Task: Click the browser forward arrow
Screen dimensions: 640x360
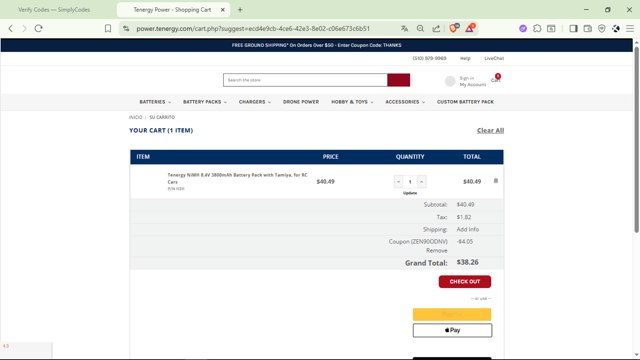Action: click(24, 29)
